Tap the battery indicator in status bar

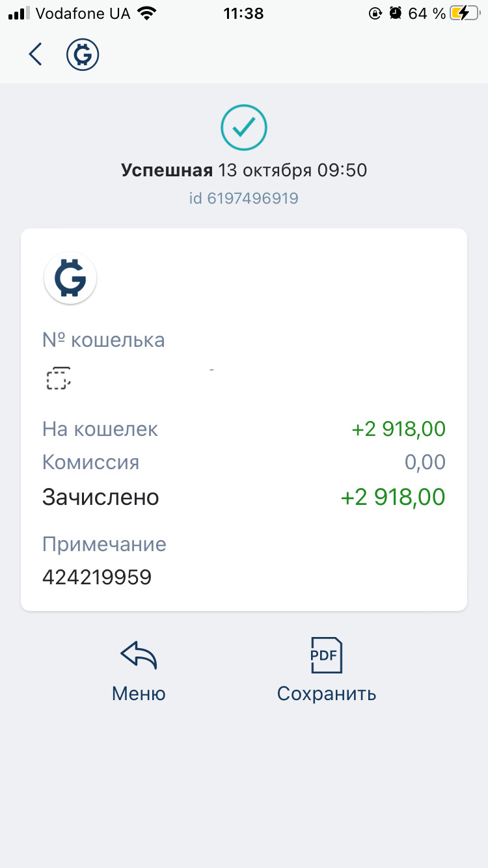pos(465,13)
